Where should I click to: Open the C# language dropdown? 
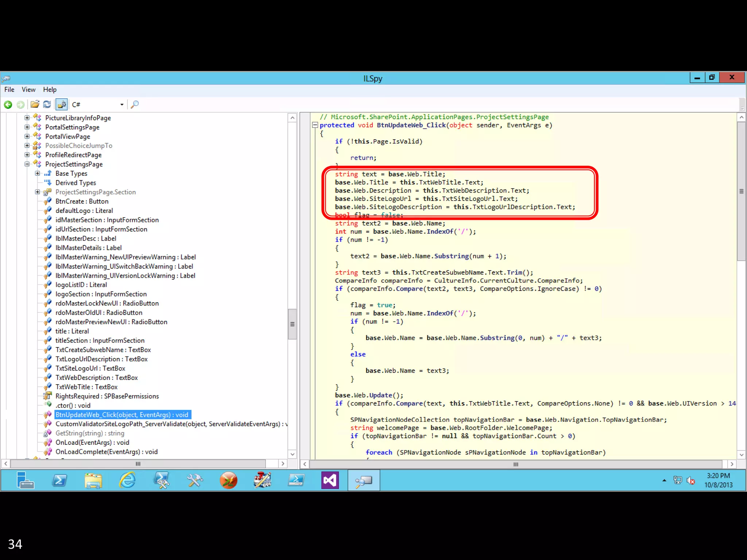point(122,105)
